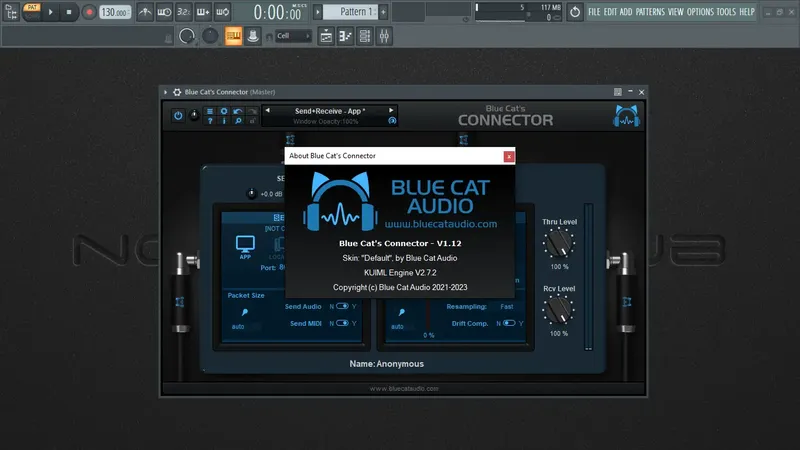Open the Connector info 'i' icon
Viewport: 800px width, 450px height.
coord(224,121)
